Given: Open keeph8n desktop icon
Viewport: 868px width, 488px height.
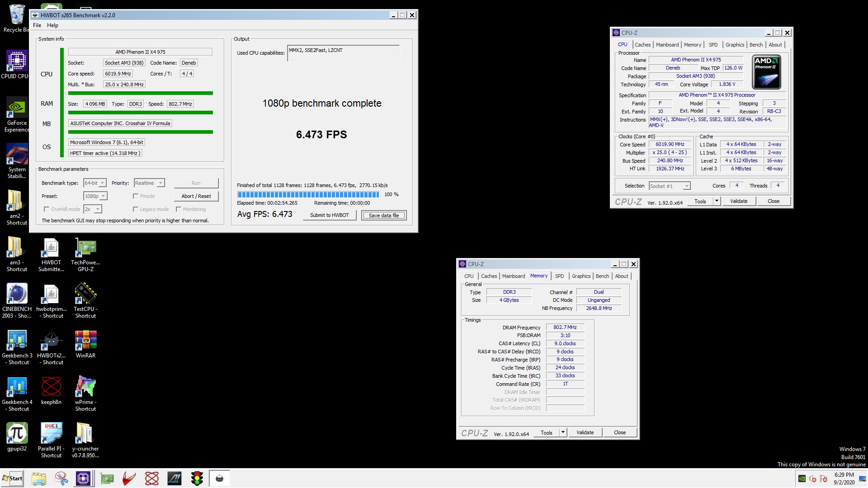Looking at the screenshot, I should pyautogui.click(x=51, y=391).
